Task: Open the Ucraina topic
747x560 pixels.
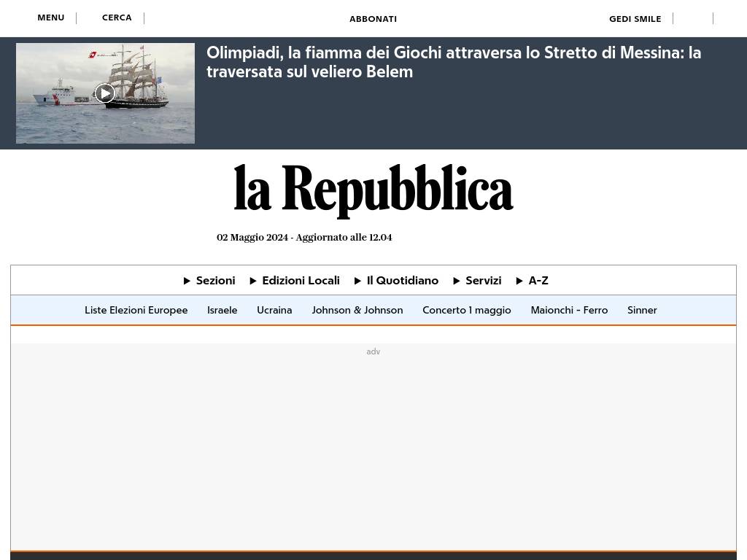Action: click(274, 310)
